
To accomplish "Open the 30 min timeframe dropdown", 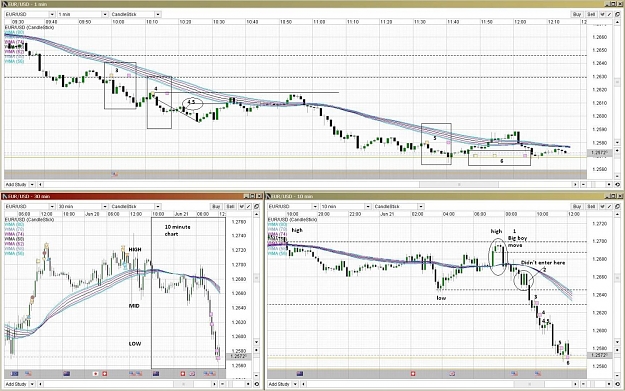I will pyautogui.click(x=83, y=206).
